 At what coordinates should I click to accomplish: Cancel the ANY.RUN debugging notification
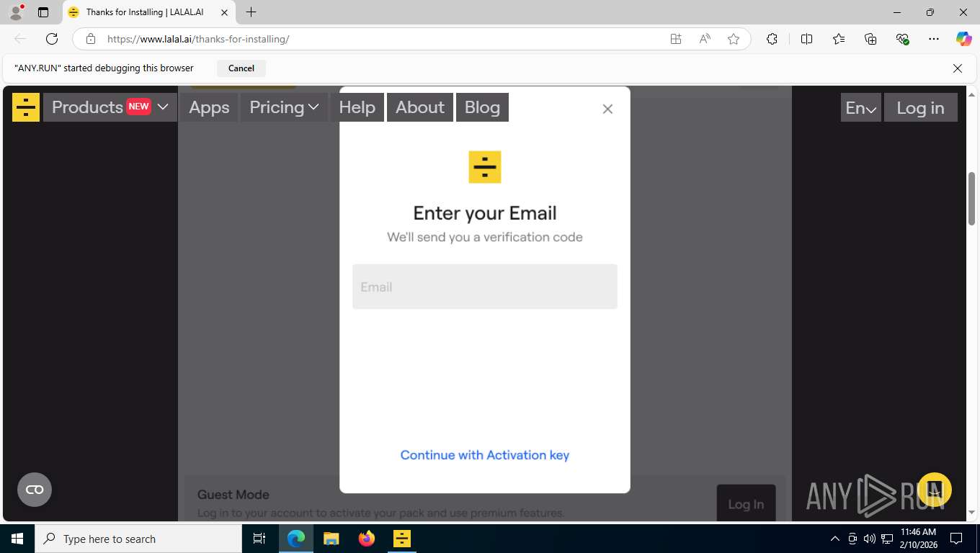[x=241, y=68]
